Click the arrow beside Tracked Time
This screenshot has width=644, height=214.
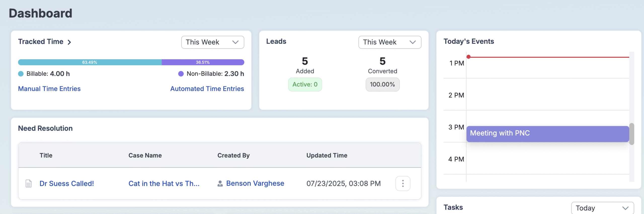tap(69, 42)
